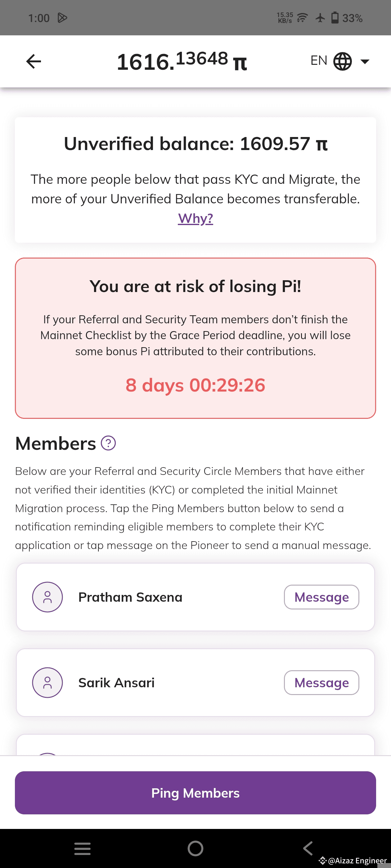Tap the Android navigation back chevron
Viewport: 391px width, 868px height.
(x=308, y=848)
